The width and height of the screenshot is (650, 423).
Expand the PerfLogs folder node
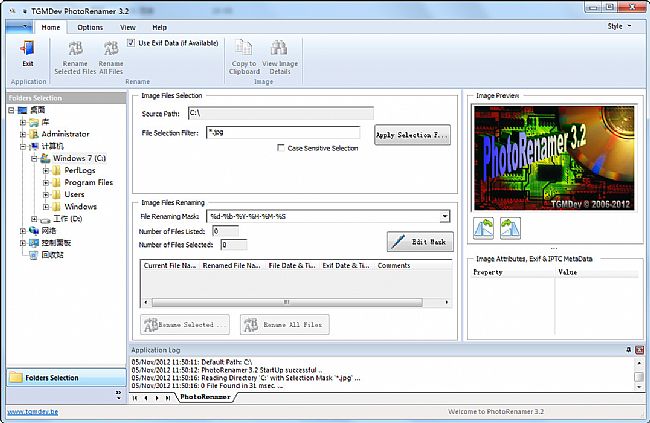[46, 170]
